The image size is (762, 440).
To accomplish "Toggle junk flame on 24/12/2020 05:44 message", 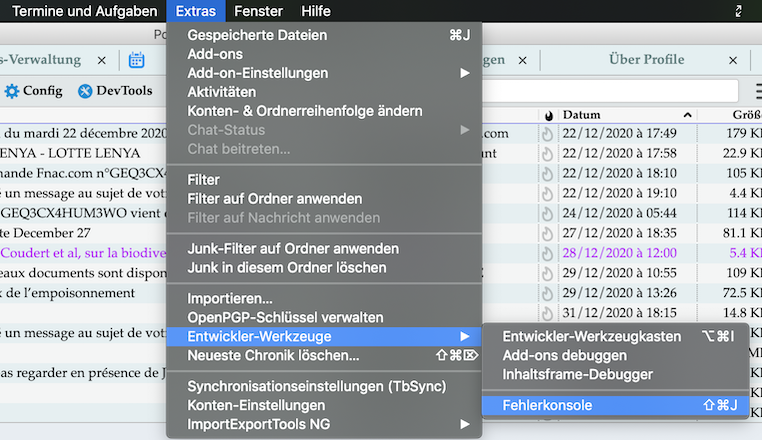I will pyautogui.click(x=547, y=213).
